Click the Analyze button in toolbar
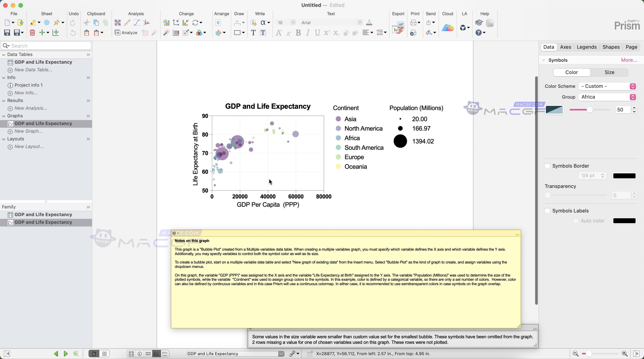Viewport: 644px width, 359px height. click(126, 32)
